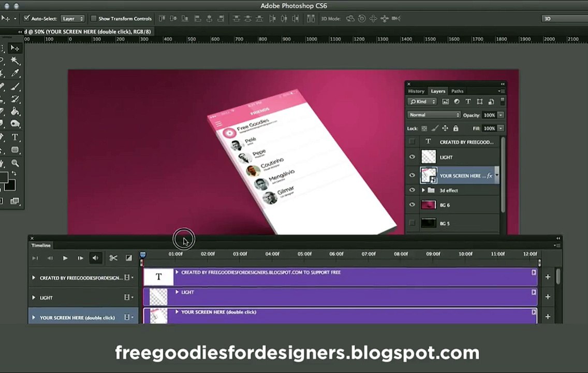Split clip at playhead with the scissors icon

(113, 258)
